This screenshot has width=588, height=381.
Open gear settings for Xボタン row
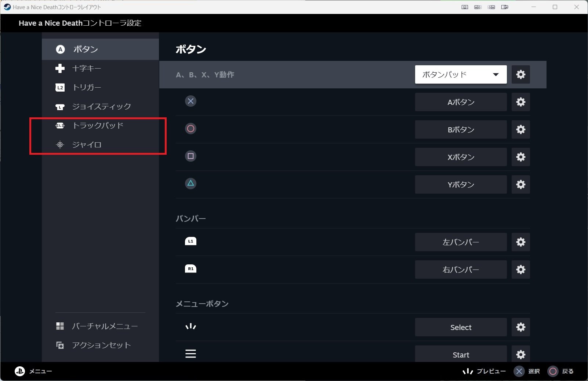pos(520,157)
